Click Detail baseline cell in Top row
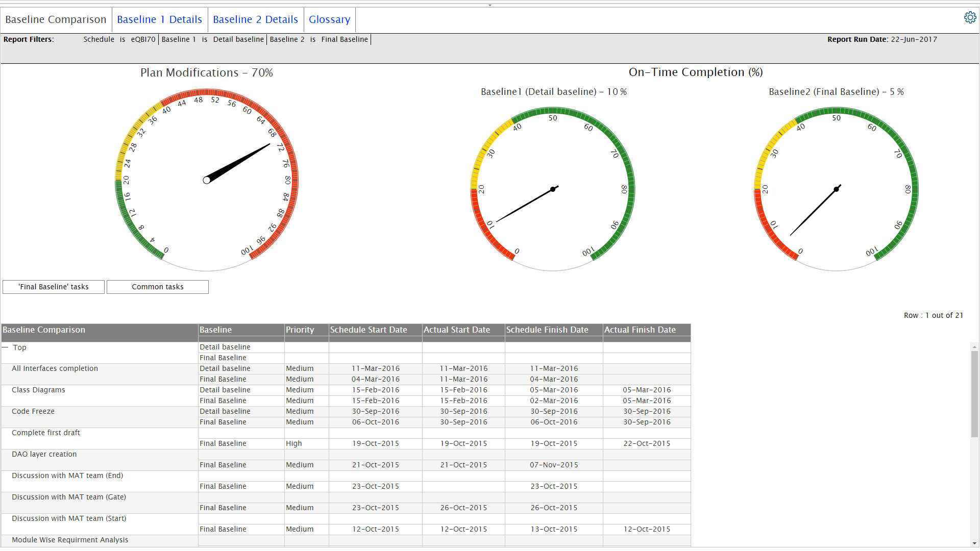980x551 pixels. click(241, 347)
